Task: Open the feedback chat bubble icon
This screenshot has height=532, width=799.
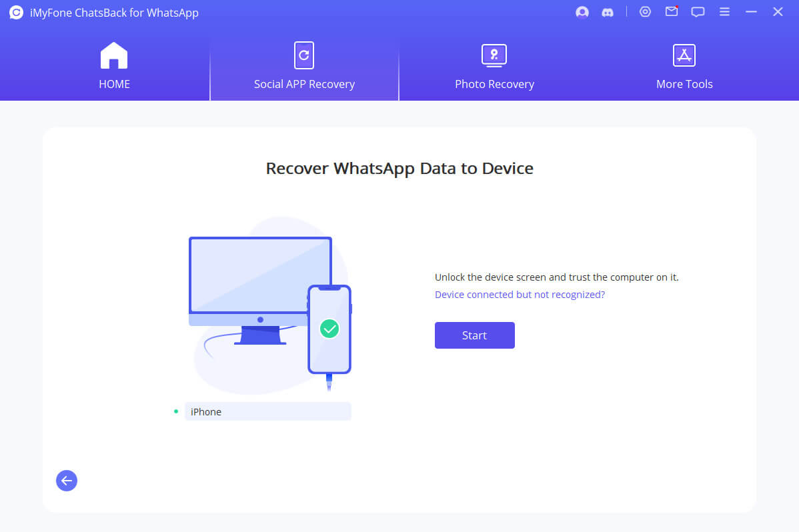Action: click(698, 12)
